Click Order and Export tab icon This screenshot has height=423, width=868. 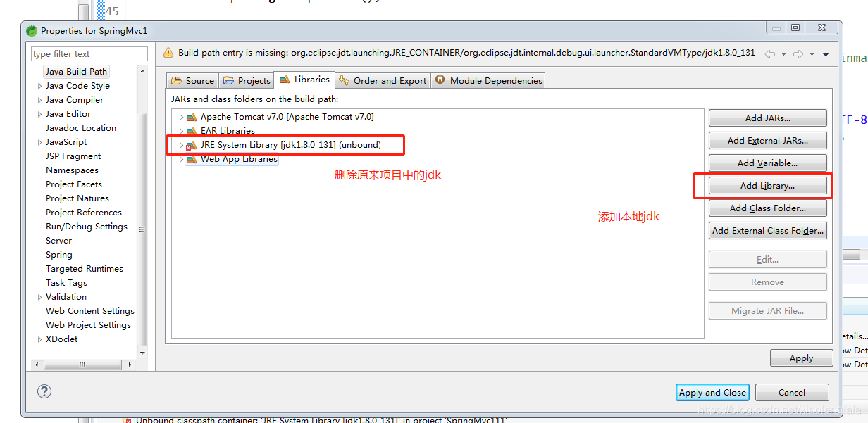tap(345, 80)
